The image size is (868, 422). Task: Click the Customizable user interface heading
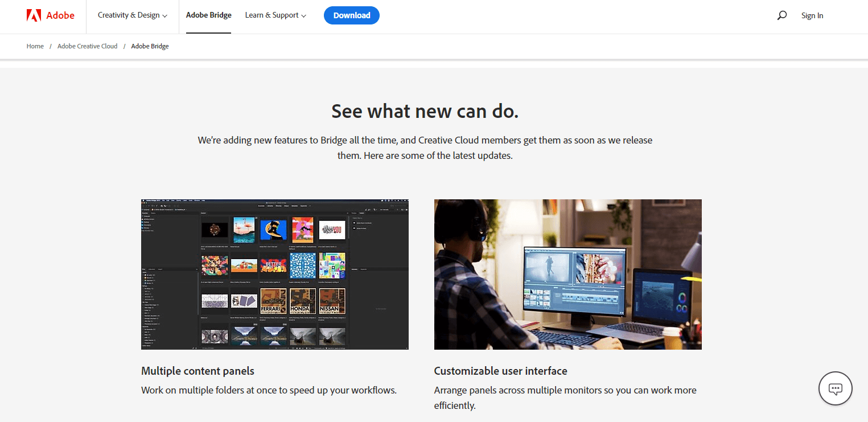pos(501,371)
